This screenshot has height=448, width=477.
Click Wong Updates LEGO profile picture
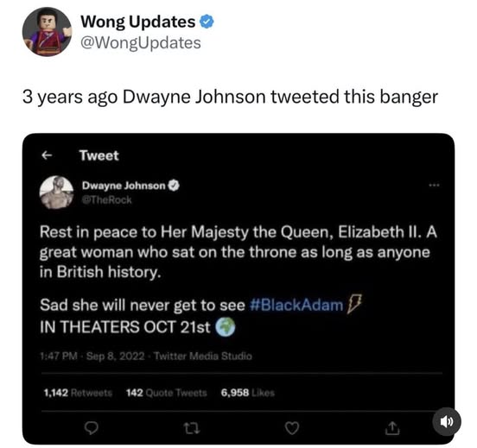[x=47, y=32]
